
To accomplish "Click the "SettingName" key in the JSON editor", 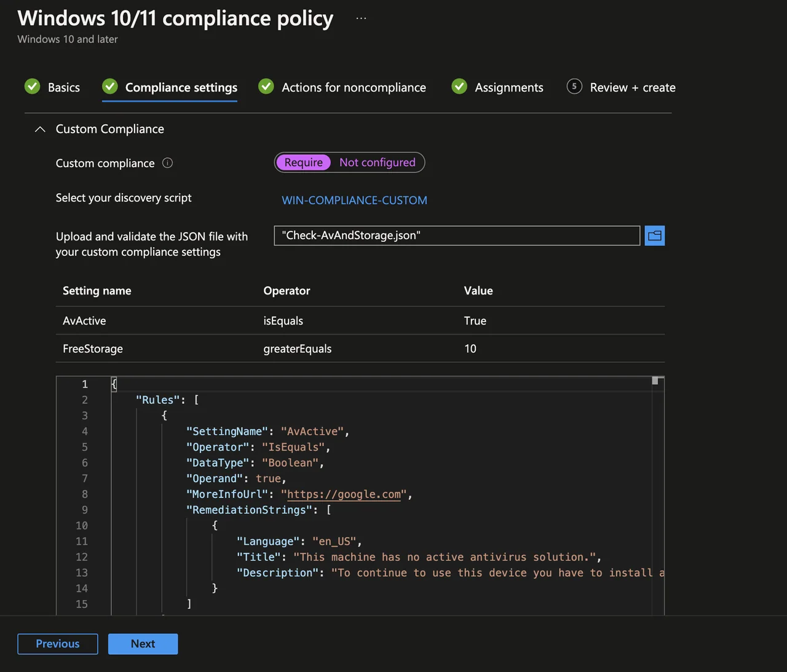I will [x=227, y=432].
